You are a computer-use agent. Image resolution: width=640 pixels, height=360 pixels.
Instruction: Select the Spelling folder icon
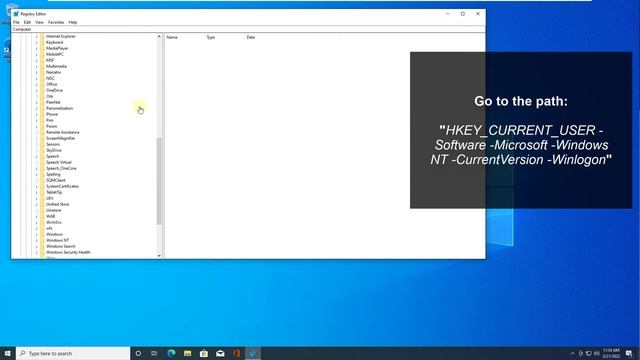point(42,174)
